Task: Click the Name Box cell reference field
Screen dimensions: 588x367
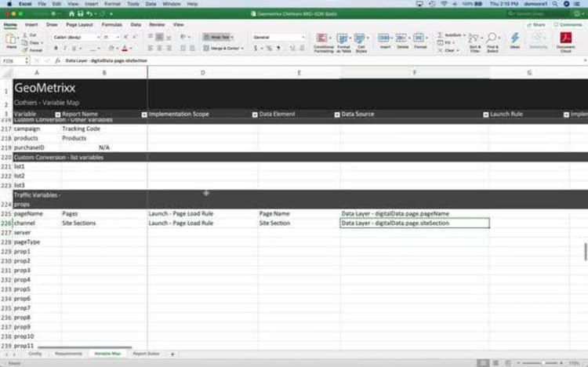Action: (x=13, y=60)
